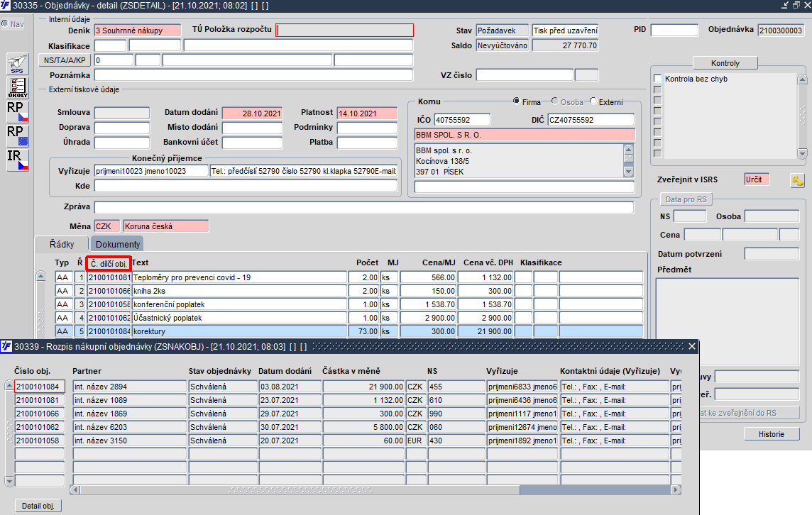
Task: Click the rows table scroll-up arrow
Action: point(41,276)
